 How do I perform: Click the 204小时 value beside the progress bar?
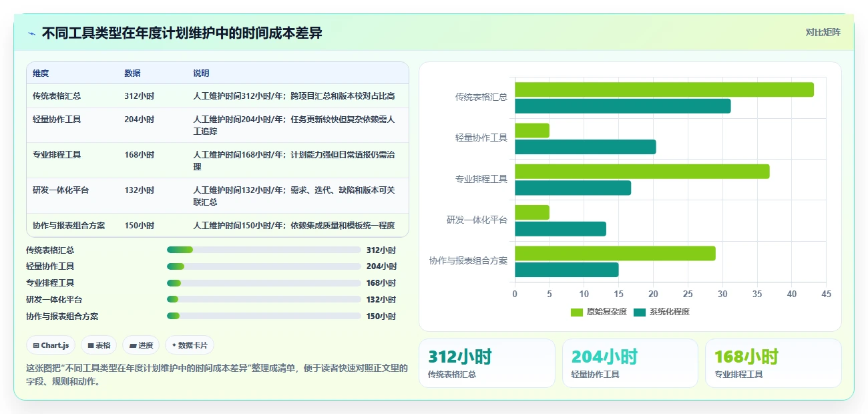coord(381,267)
